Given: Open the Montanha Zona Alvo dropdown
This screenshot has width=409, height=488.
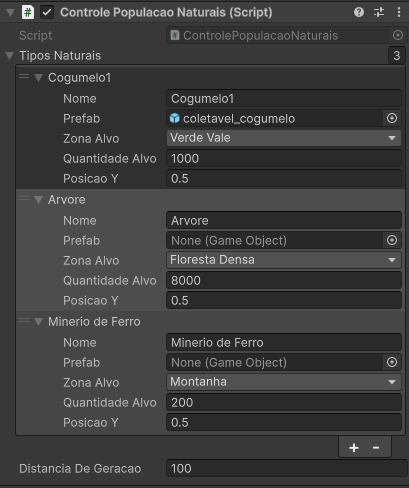Looking at the screenshot, I should [x=284, y=382].
